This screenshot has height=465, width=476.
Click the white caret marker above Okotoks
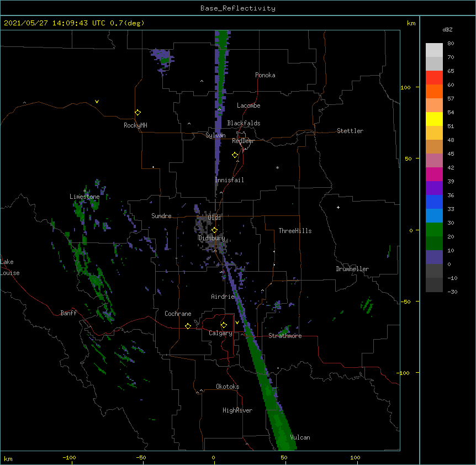[x=201, y=390]
